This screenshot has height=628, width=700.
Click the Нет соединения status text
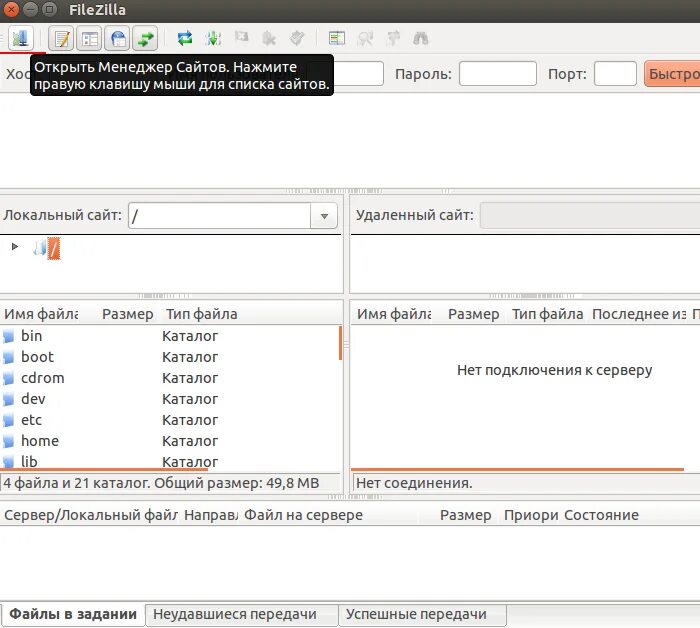(414, 482)
